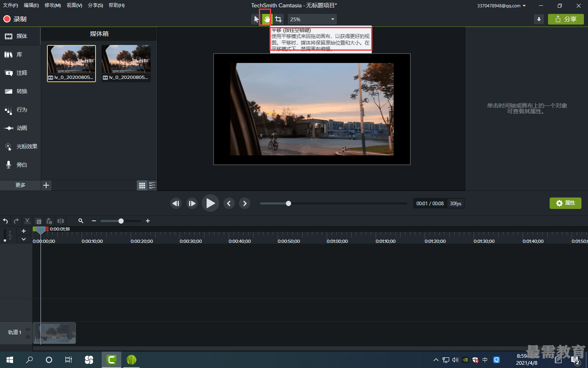Toggle the lock on 轨道 1
This screenshot has width=588, height=368.
28,337
